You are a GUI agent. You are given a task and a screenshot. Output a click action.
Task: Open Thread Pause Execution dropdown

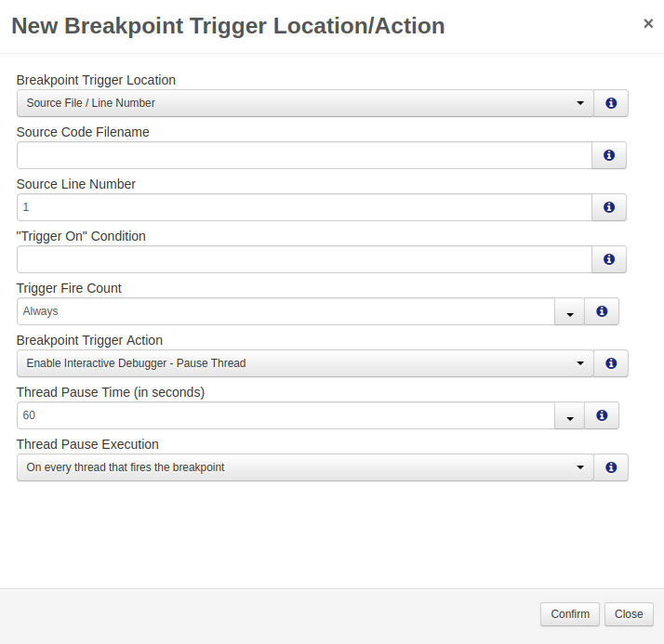coord(305,467)
